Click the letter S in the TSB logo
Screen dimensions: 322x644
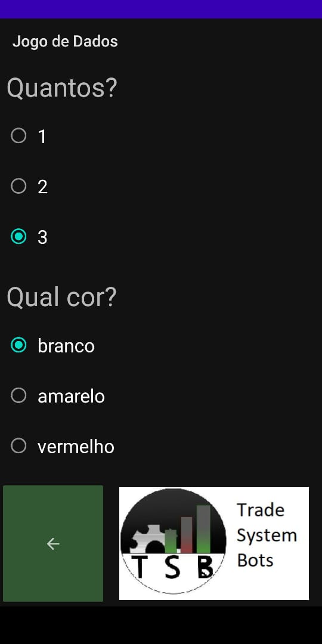(172, 567)
